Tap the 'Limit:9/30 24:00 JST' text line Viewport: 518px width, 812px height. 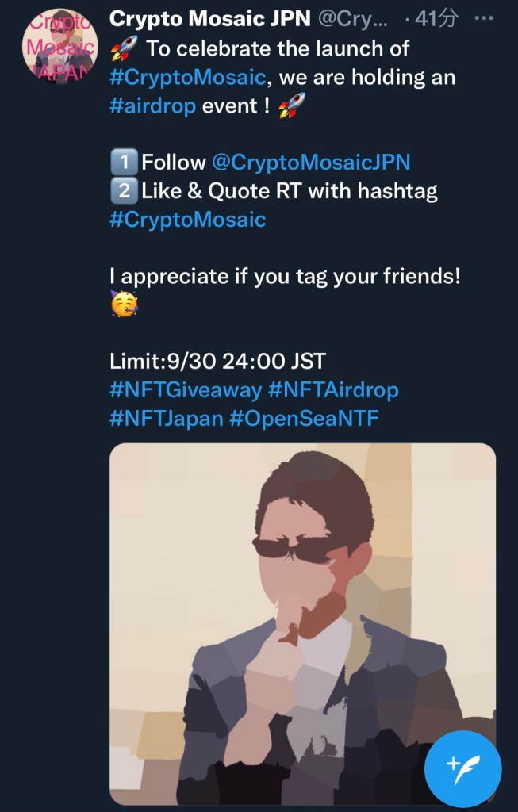[x=217, y=362]
